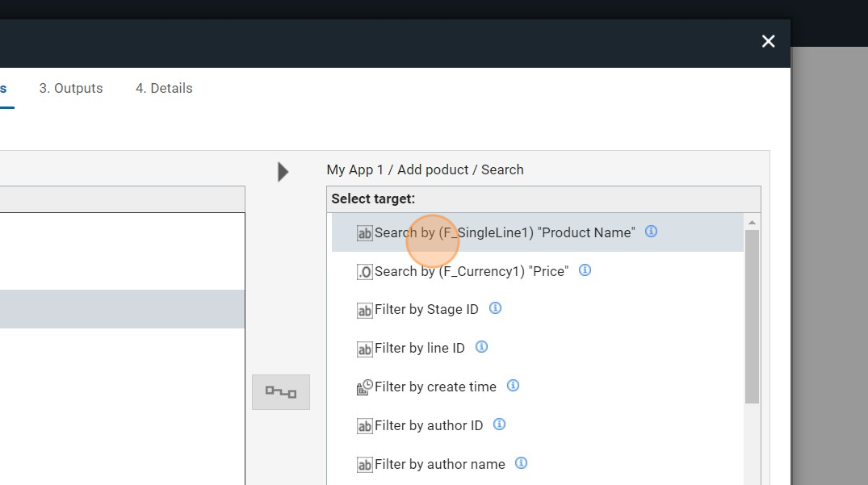Select Search by Product Name target
The image size is (868, 485).
tap(505, 232)
